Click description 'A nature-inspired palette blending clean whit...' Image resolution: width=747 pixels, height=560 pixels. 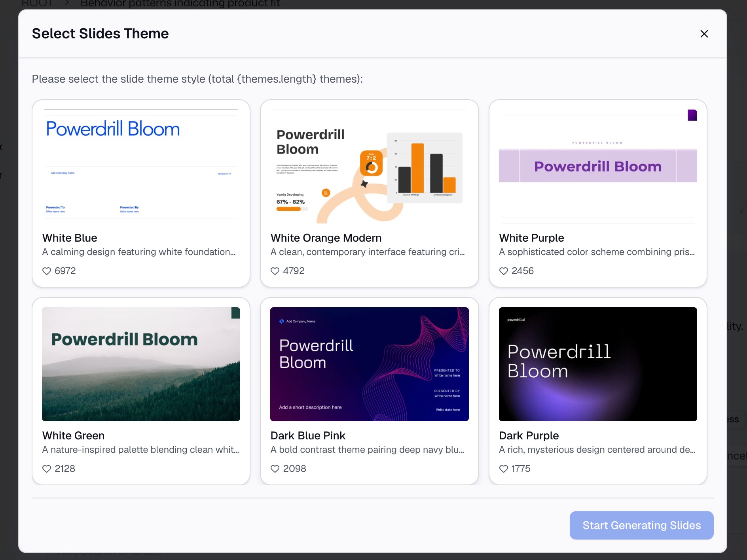pos(140,450)
